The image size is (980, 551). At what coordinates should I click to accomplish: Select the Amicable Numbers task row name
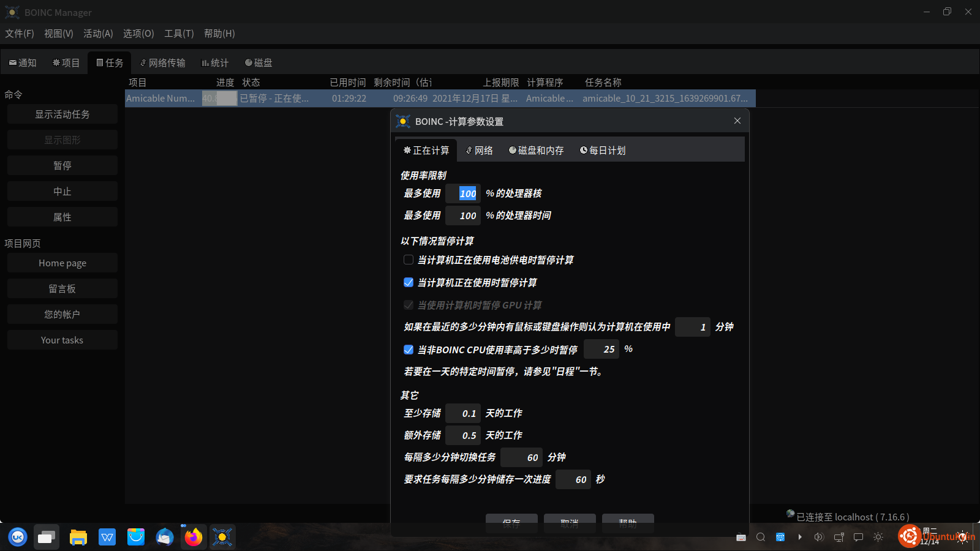160,98
